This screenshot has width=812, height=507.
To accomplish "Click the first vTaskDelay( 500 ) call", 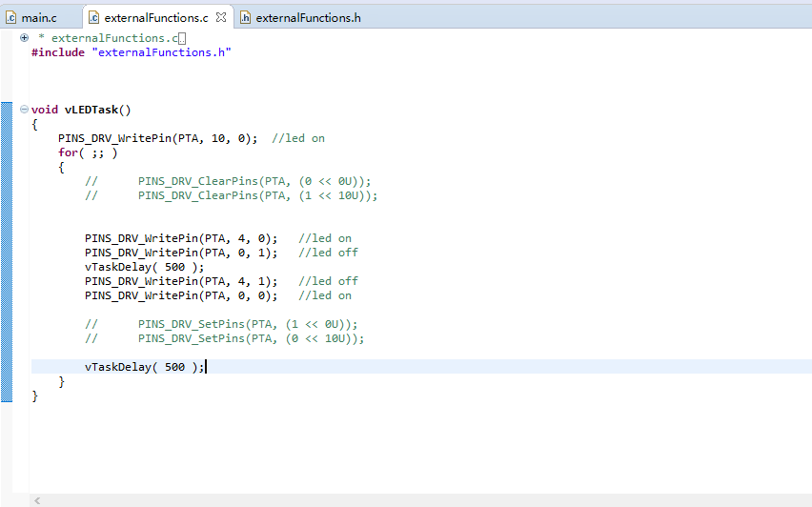I will [145, 267].
